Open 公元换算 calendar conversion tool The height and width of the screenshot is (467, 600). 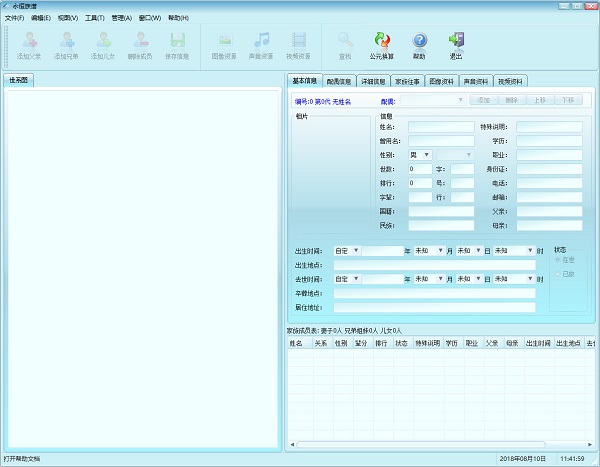coord(381,41)
